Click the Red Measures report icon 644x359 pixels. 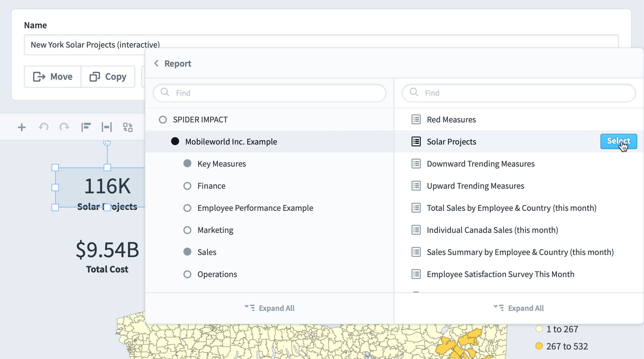point(416,119)
